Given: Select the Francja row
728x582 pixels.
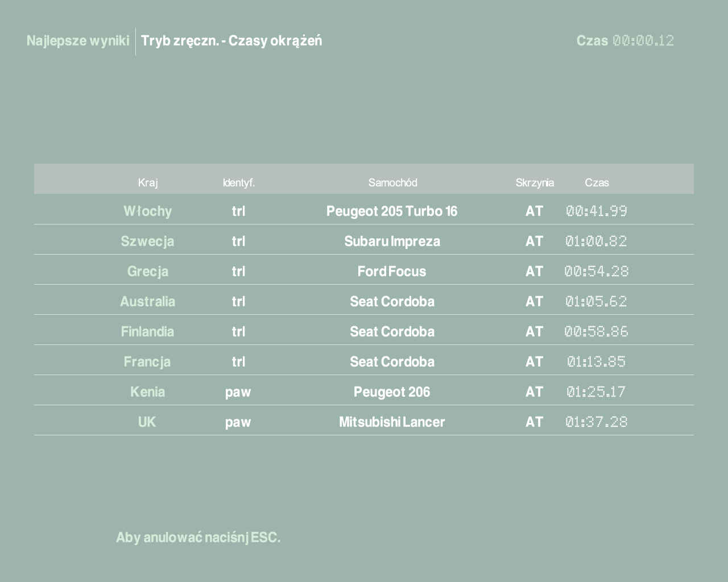Looking at the screenshot, I should [147, 362].
